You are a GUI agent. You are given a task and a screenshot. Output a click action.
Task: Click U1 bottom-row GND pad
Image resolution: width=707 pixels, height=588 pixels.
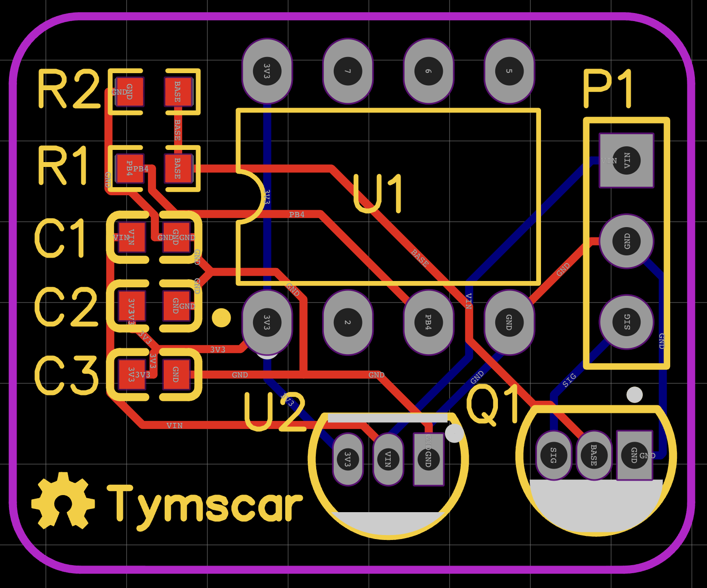[x=509, y=322]
